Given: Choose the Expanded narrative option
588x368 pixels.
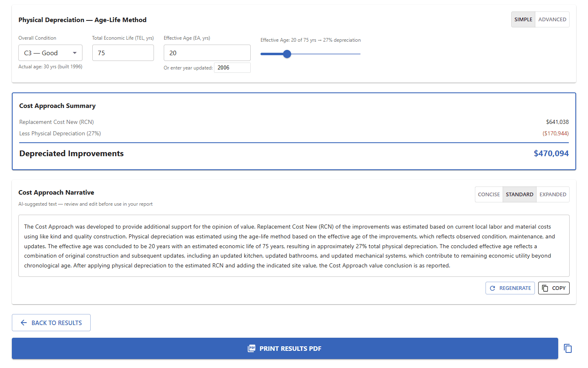Looking at the screenshot, I should [552, 195].
